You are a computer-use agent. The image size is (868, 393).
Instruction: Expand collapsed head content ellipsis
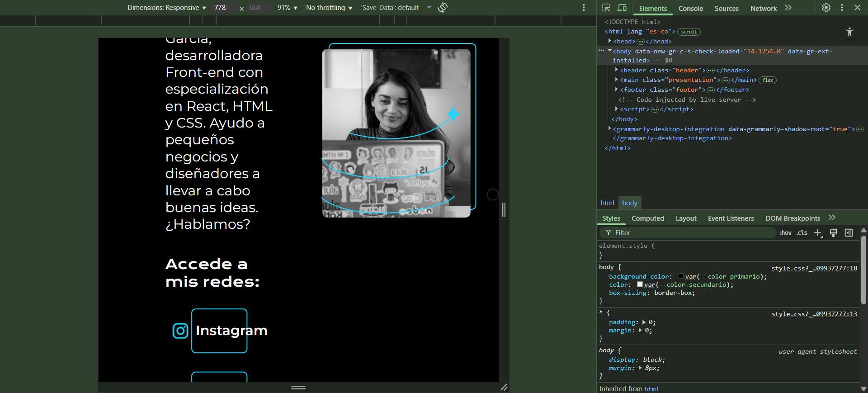(x=640, y=42)
